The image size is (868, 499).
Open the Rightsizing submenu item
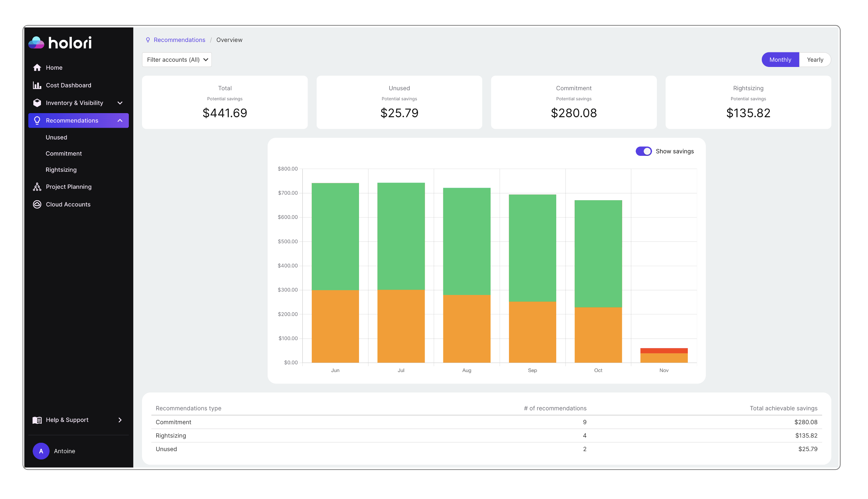[61, 170]
